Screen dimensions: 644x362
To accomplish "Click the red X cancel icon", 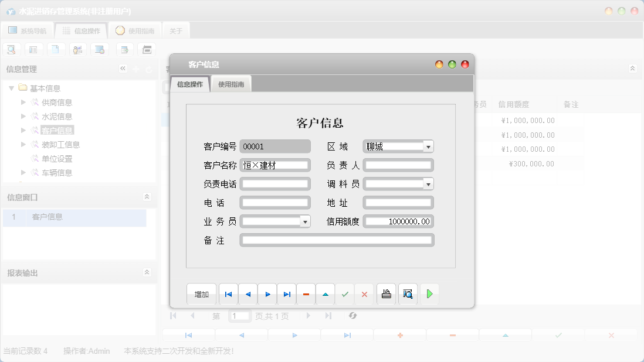I will click(x=364, y=293).
